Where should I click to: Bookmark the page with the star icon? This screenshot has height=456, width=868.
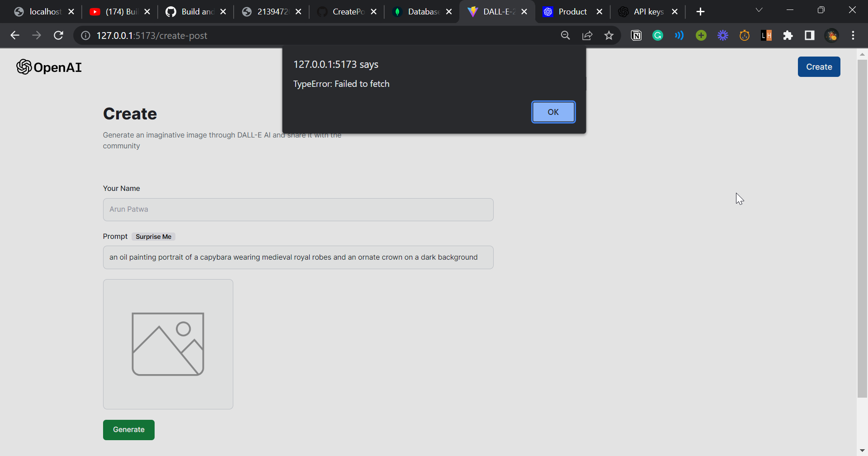coord(609,35)
